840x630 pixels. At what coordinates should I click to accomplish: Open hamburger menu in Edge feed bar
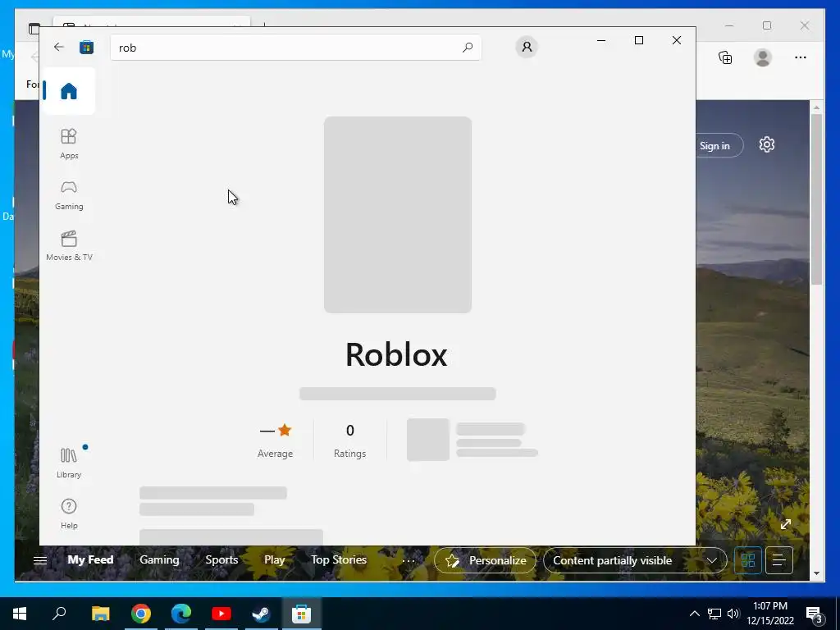click(40, 561)
